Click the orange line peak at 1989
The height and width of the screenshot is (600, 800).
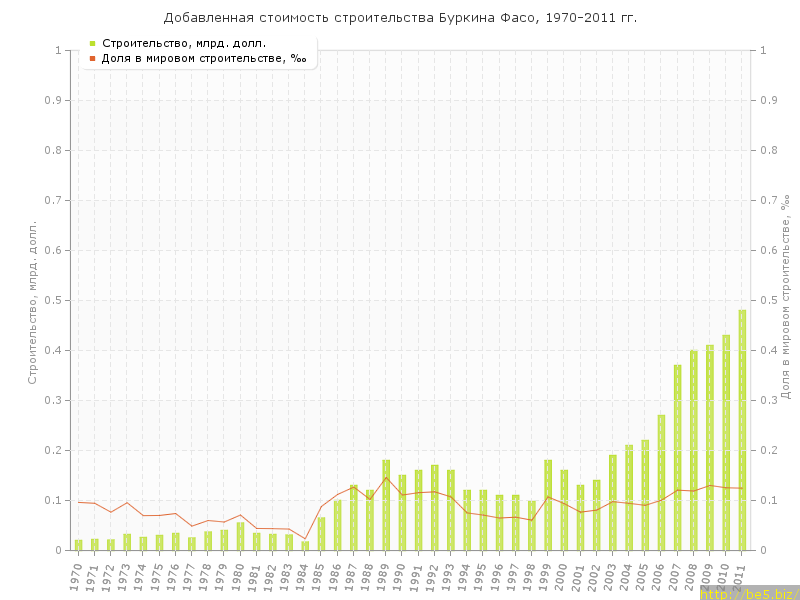click(x=386, y=477)
